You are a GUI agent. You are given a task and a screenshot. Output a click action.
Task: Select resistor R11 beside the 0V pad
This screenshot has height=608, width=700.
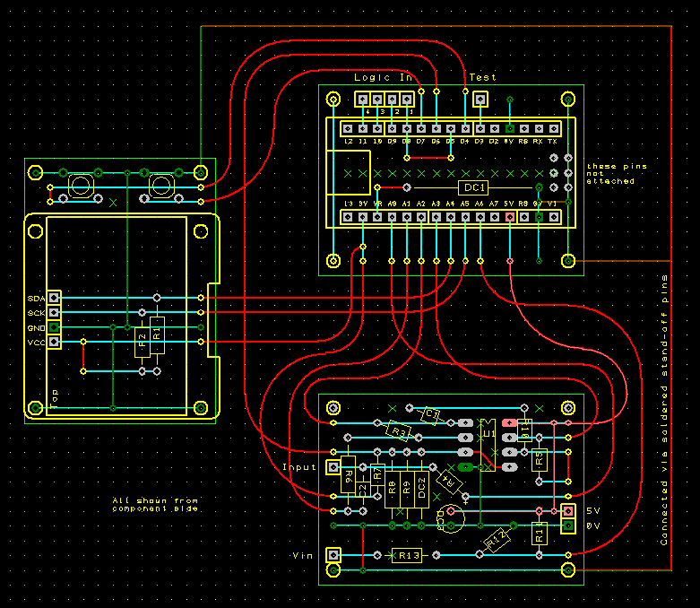click(x=540, y=533)
